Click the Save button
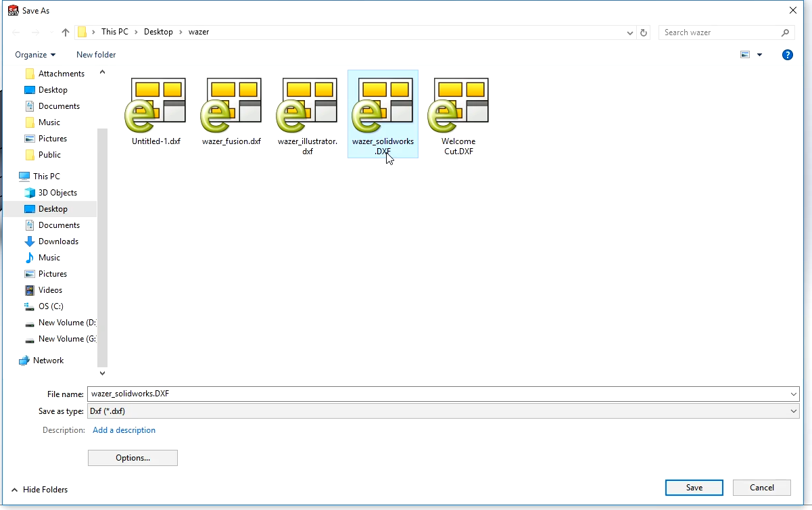The image size is (812, 510). [694, 488]
